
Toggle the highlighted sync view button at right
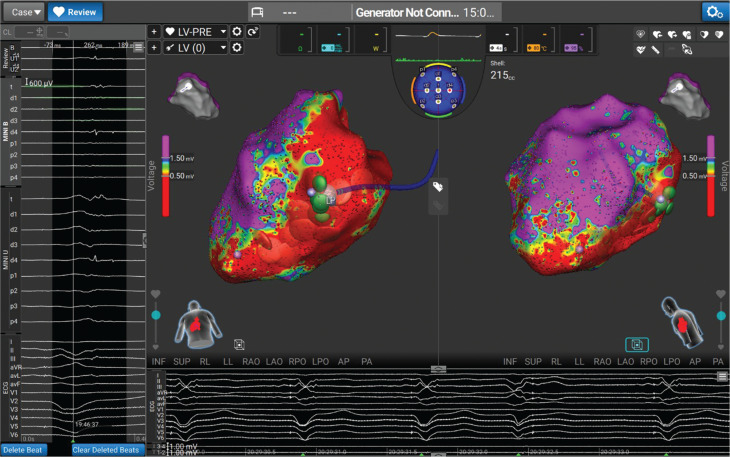coord(637,344)
